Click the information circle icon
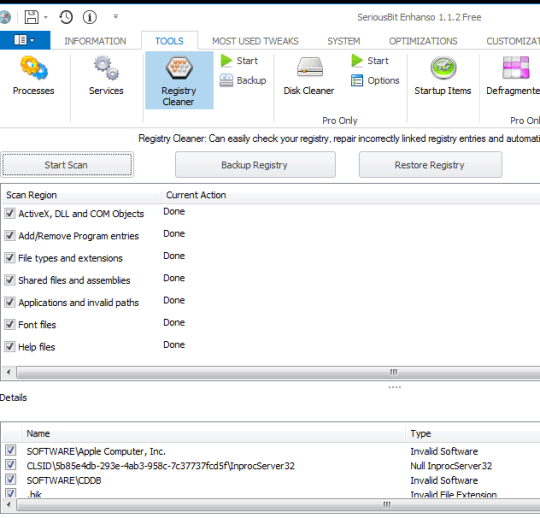This screenshot has height=518, width=540. tap(90, 17)
